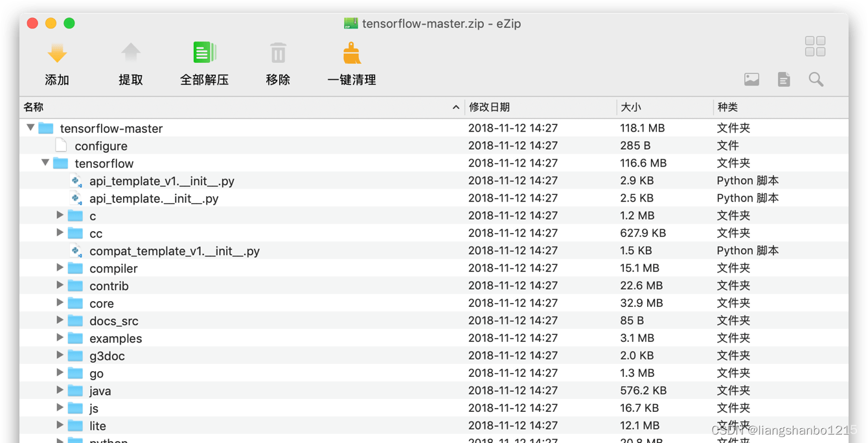Click size value 16.7 KB

point(639,408)
